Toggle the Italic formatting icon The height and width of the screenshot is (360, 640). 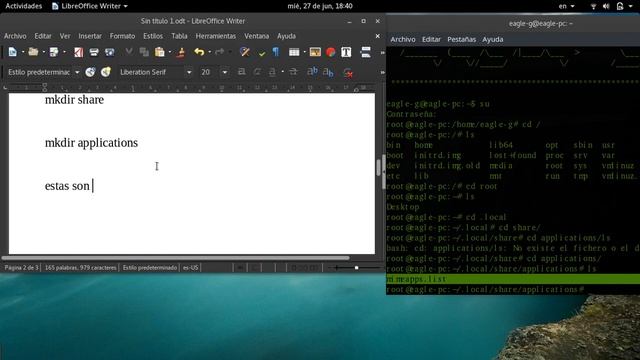pyautogui.click(x=257, y=72)
